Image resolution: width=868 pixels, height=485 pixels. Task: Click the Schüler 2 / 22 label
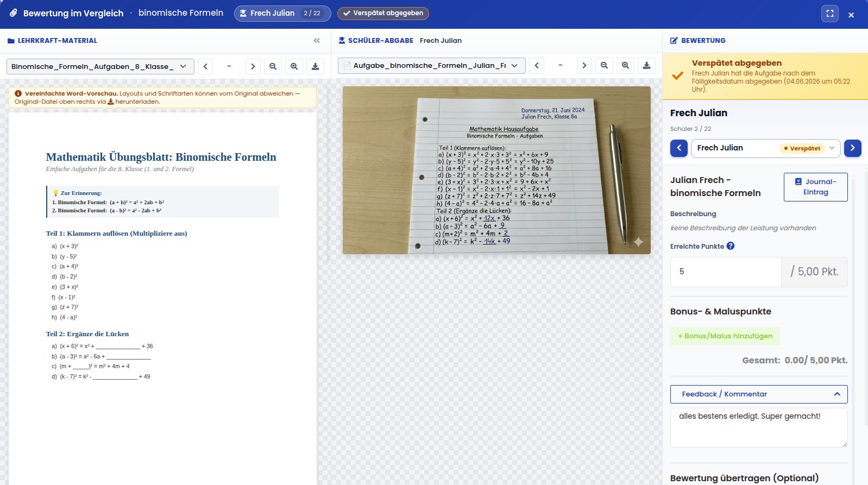click(690, 129)
